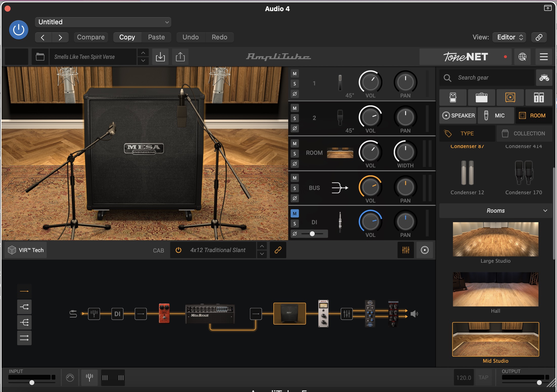Select the red distortion pedal in chain
This screenshot has width=557, height=392.
pos(164,313)
